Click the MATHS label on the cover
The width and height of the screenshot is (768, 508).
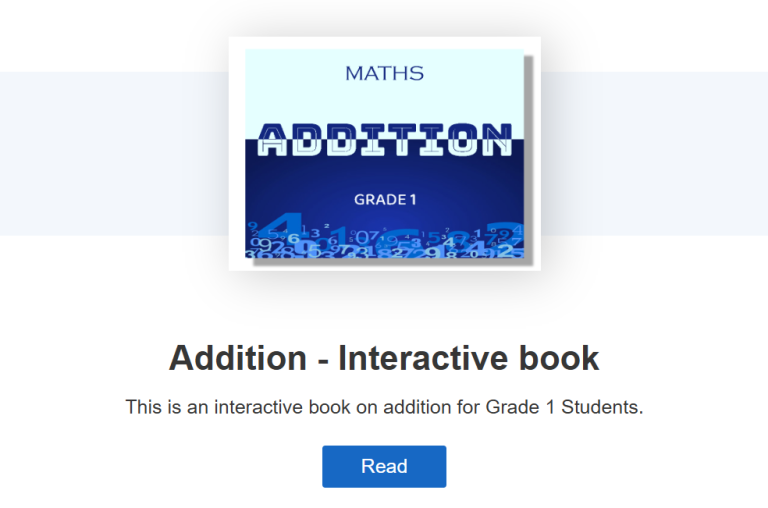coord(384,73)
